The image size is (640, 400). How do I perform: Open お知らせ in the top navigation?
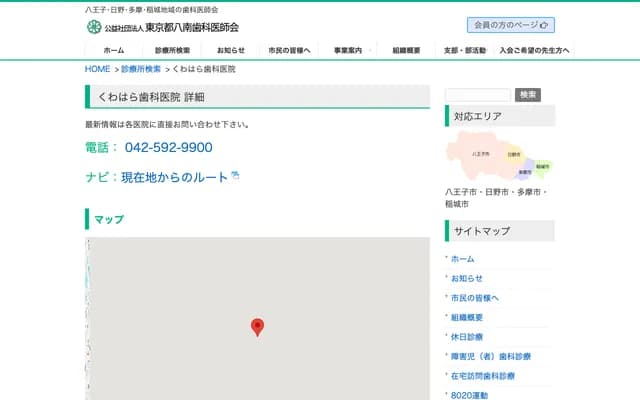230,50
